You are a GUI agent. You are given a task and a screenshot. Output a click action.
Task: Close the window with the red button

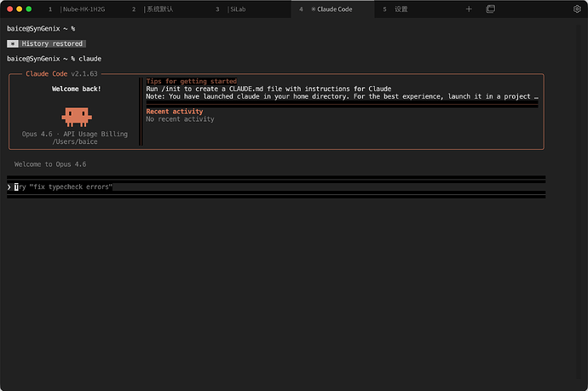(10, 9)
